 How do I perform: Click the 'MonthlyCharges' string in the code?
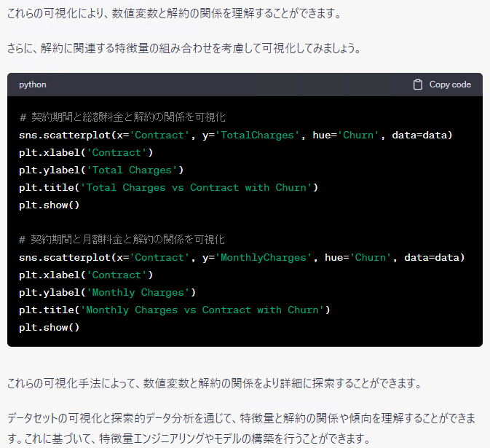(x=263, y=257)
